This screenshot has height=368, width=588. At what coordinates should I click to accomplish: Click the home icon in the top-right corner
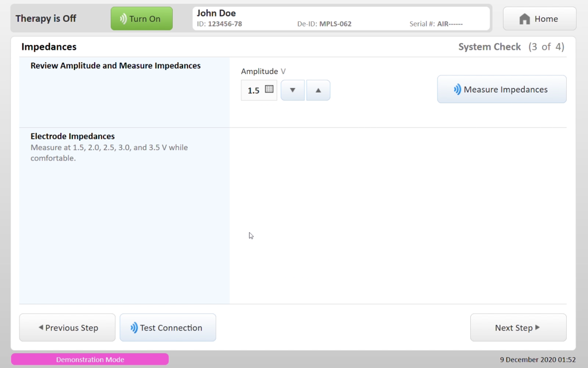pos(524,19)
